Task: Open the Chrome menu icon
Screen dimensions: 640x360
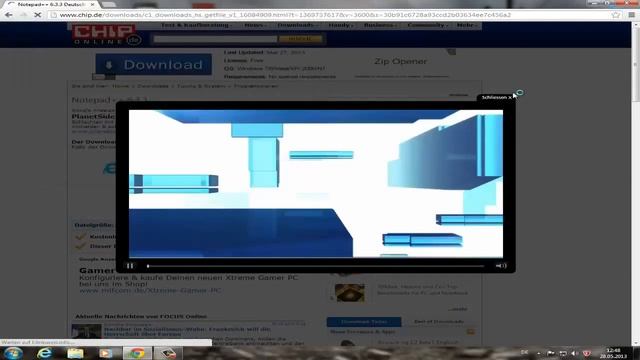Action: (631, 15)
